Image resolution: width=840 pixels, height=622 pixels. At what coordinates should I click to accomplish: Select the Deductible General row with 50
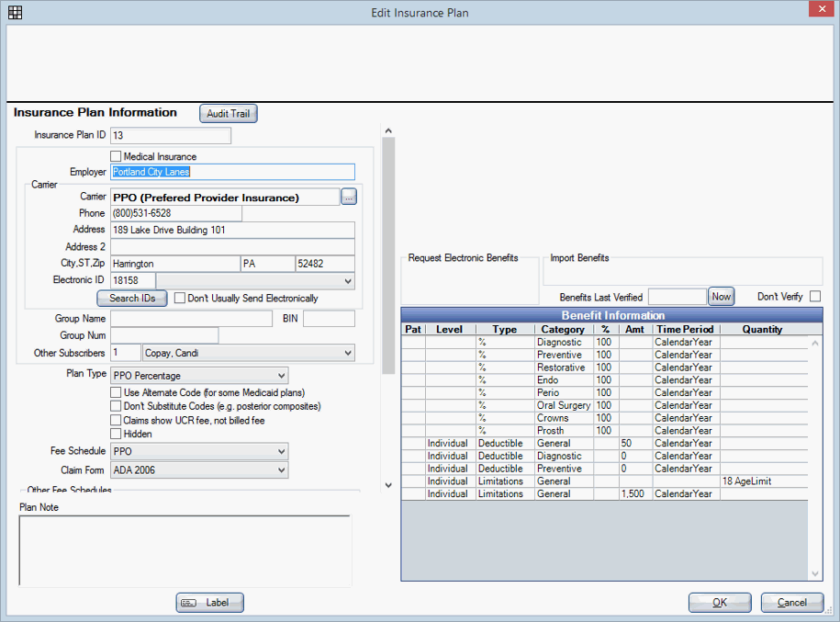(604, 444)
